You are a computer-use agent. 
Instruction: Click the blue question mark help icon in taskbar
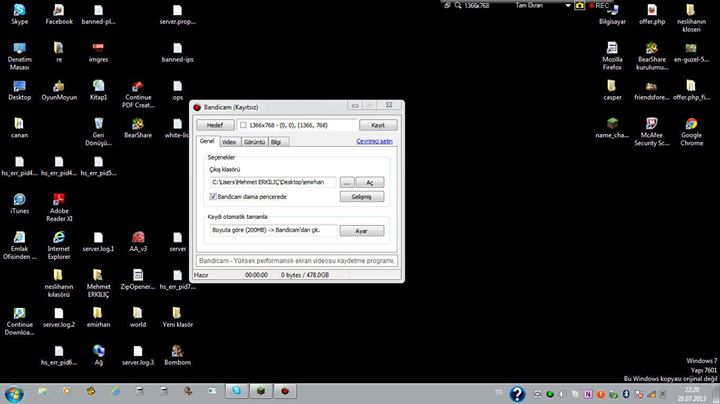(517, 394)
